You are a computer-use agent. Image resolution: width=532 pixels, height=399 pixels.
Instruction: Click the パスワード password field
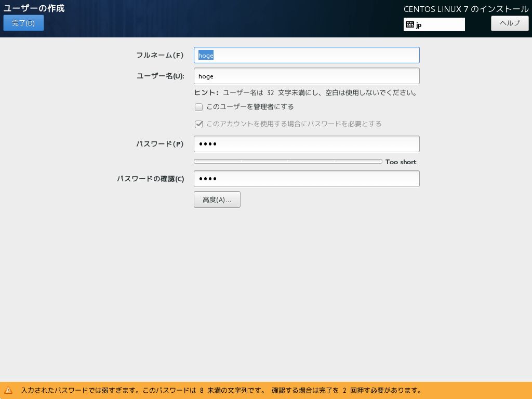click(x=307, y=144)
